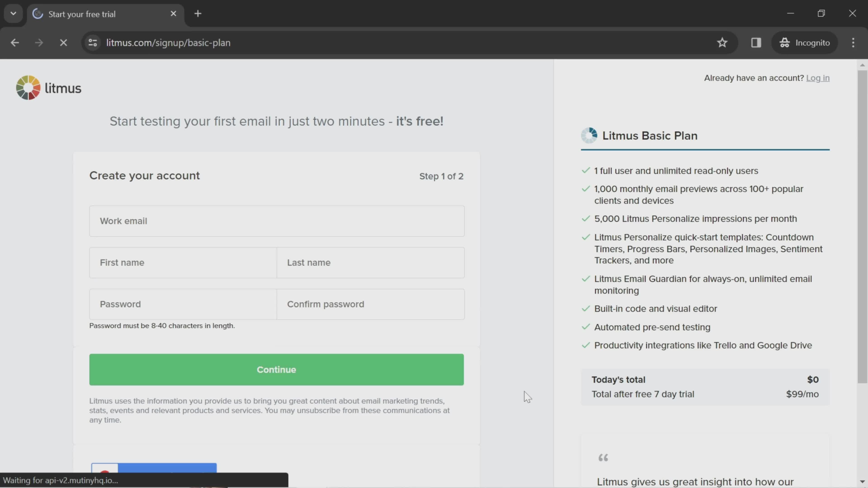
Task: Click the Work email input field
Action: click(x=277, y=221)
